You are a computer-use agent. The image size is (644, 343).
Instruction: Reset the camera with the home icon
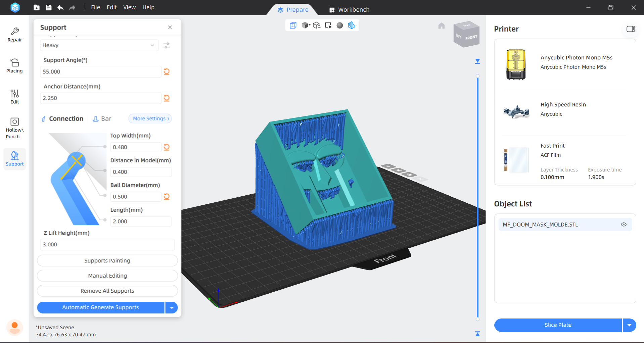coord(442,26)
